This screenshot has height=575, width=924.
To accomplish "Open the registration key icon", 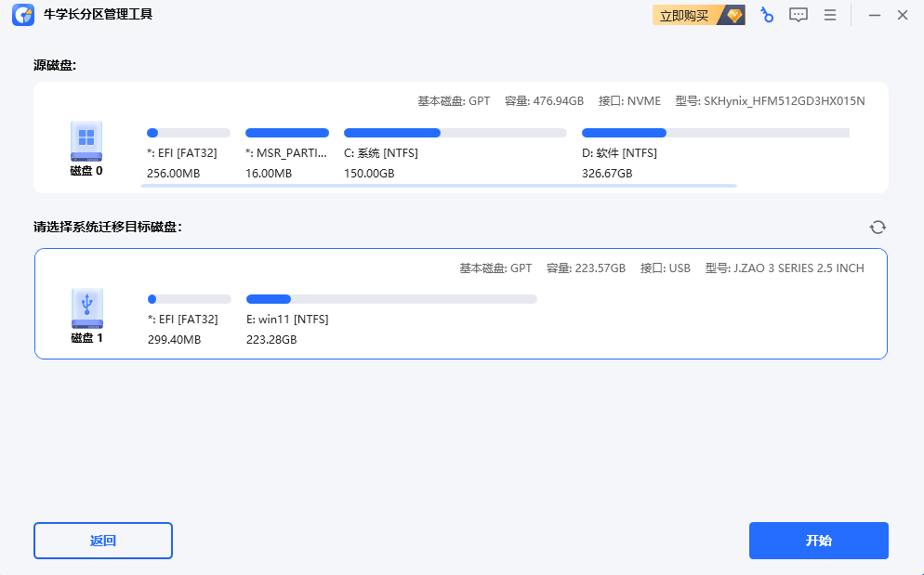I will [x=766, y=15].
